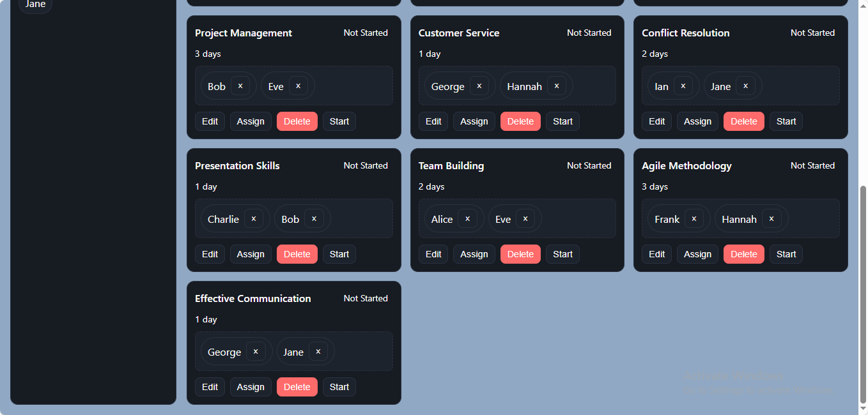Screen dimensions: 868x415
Task: Assign people to Agile Methodology
Action: coord(697,254)
